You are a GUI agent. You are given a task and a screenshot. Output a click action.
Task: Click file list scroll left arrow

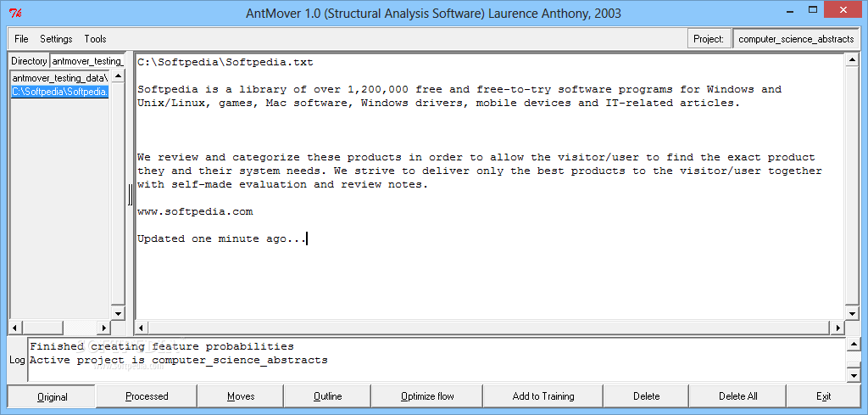pyautogui.click(x=15, y=328)
